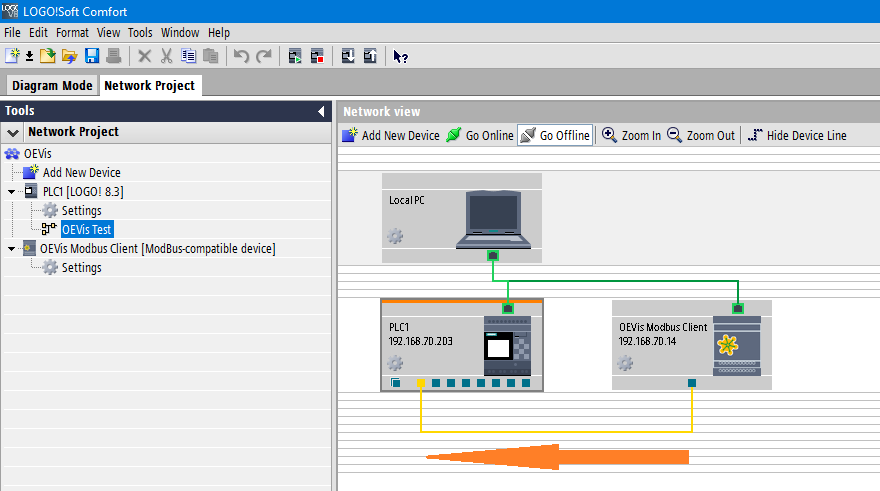The width and height of the screenshot is (880, 491).
Task: Collapse the PLC1 [LOGO! 8.3] tree node
Action: pos(12,192)
